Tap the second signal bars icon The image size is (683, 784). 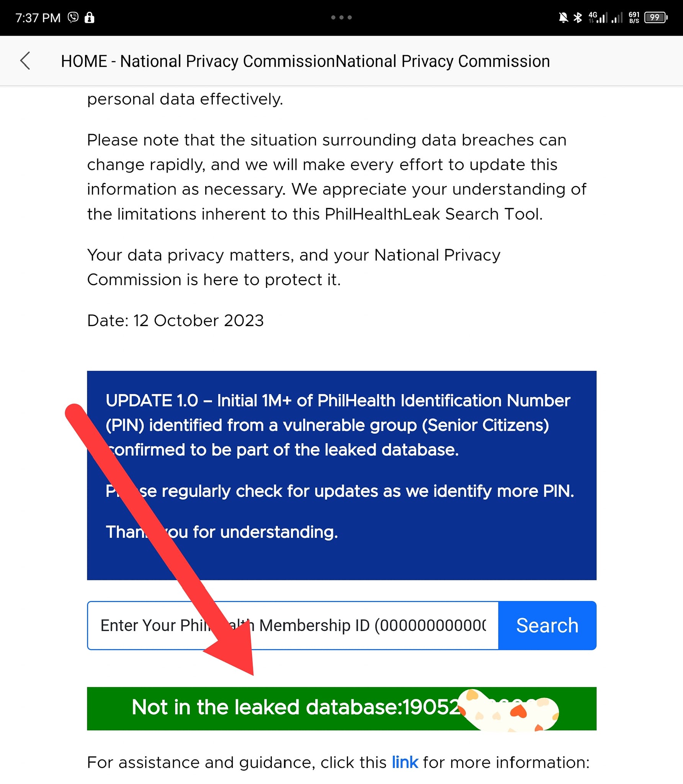617,17
